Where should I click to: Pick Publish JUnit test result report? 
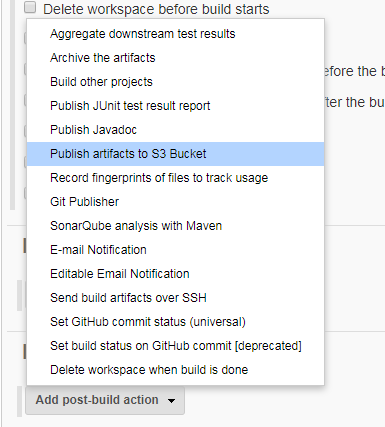pos(175,106)
